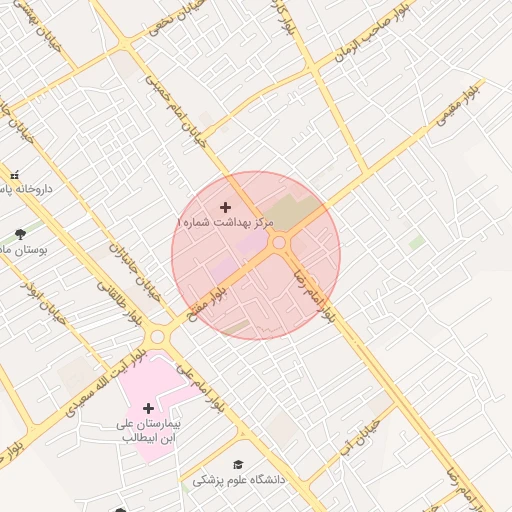Click the small green park square near بلوار مقیمی

tap(417, 242)
